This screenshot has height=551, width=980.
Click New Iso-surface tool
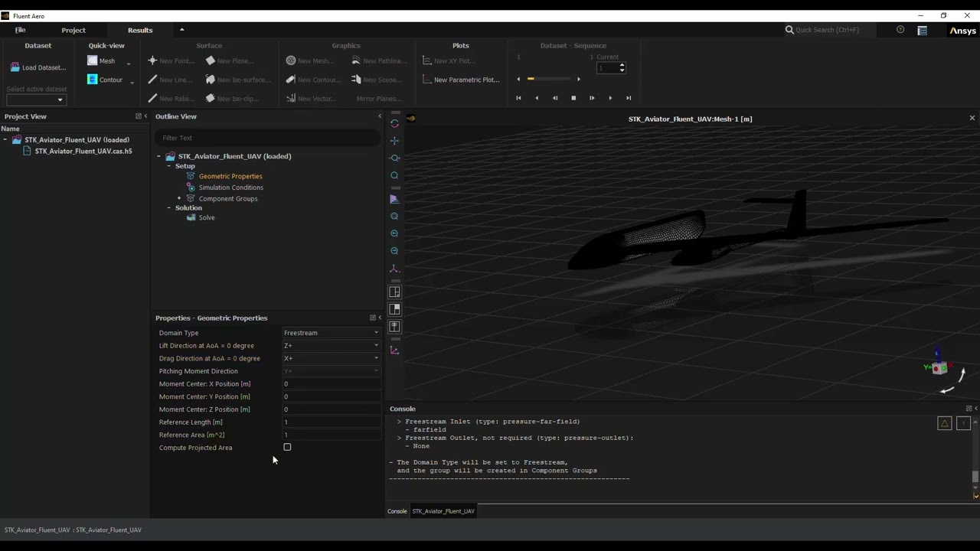238,80
